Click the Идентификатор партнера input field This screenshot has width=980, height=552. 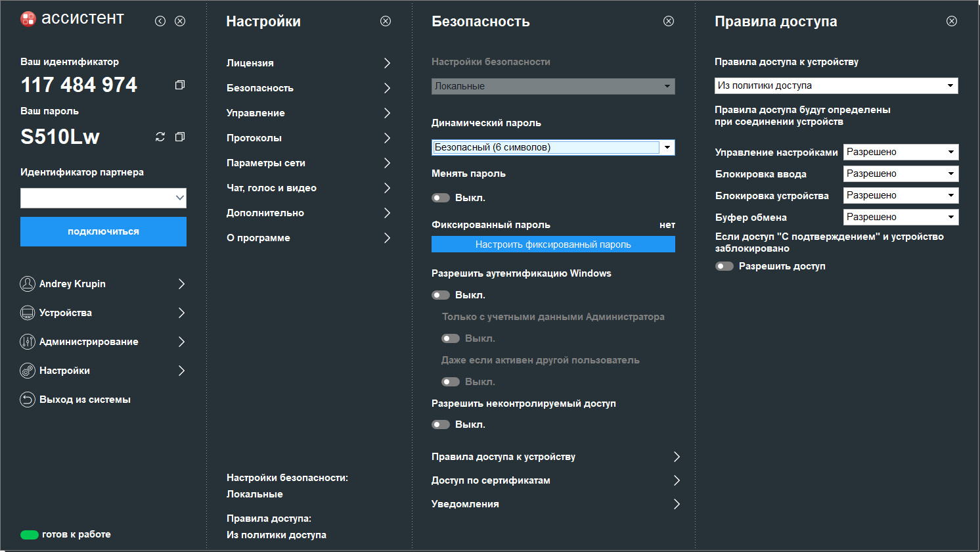pyautogui.click(x=97, y=198)
